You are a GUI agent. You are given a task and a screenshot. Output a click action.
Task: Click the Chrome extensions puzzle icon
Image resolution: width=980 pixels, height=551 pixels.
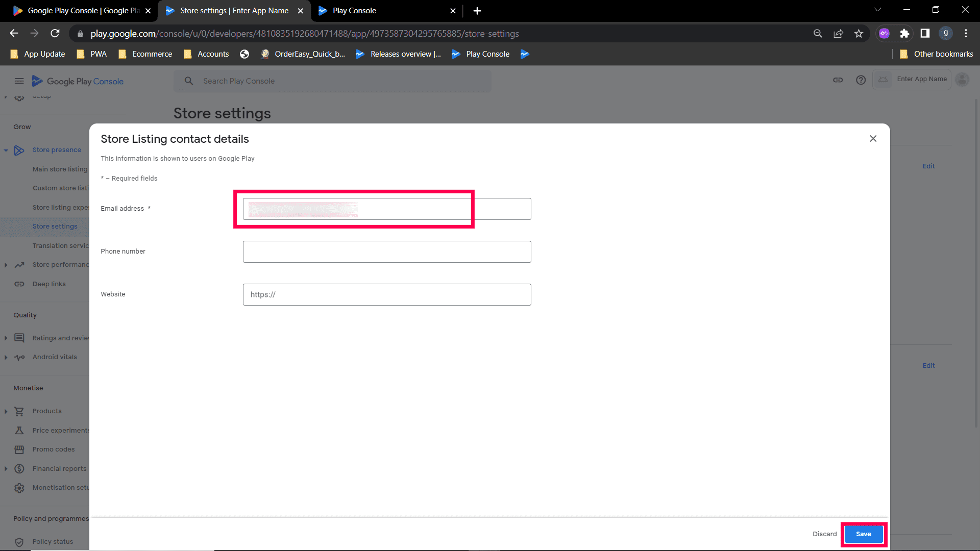coord(904,34)
